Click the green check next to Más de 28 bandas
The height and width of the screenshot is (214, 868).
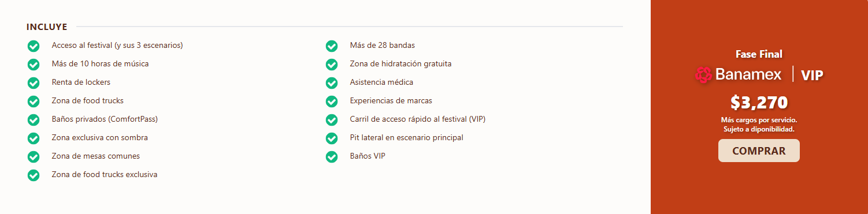[x=332, y=46]
